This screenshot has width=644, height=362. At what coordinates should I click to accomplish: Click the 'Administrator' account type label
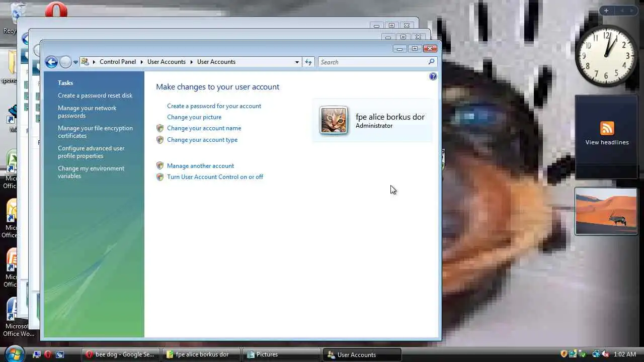(374, 126)
